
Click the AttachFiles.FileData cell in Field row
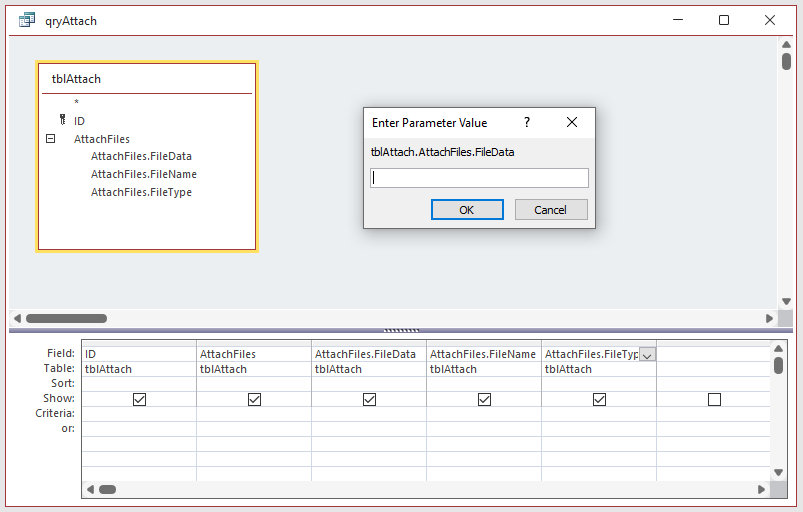(x=369, y=354)
